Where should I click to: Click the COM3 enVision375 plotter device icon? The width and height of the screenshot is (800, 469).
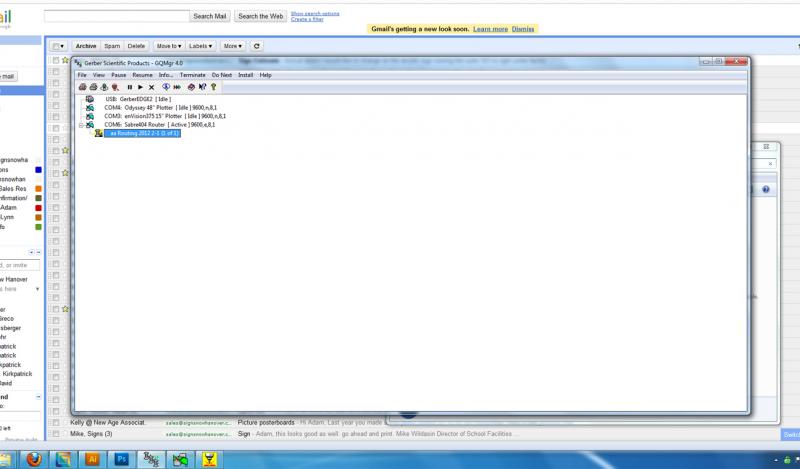click(x=90, y=116)
